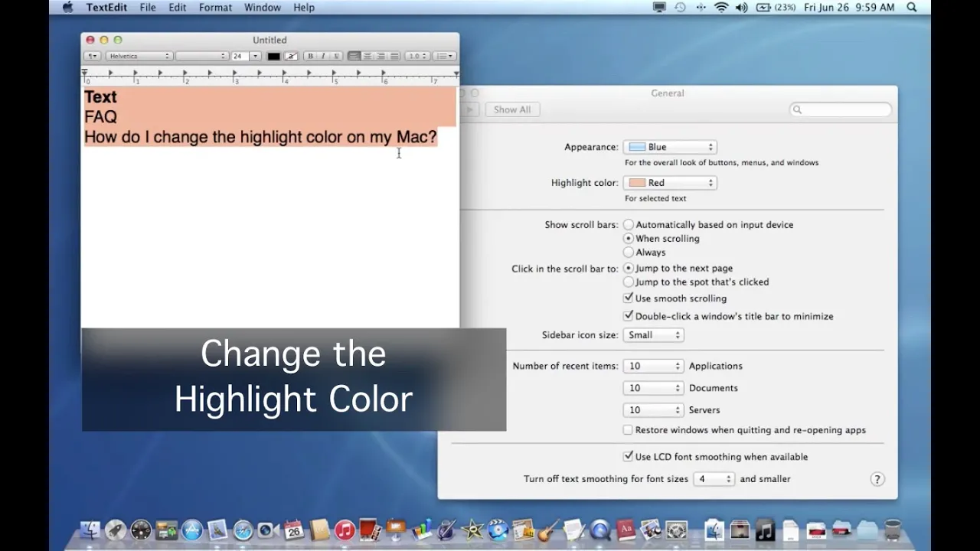Open the Apple menu

67,7
